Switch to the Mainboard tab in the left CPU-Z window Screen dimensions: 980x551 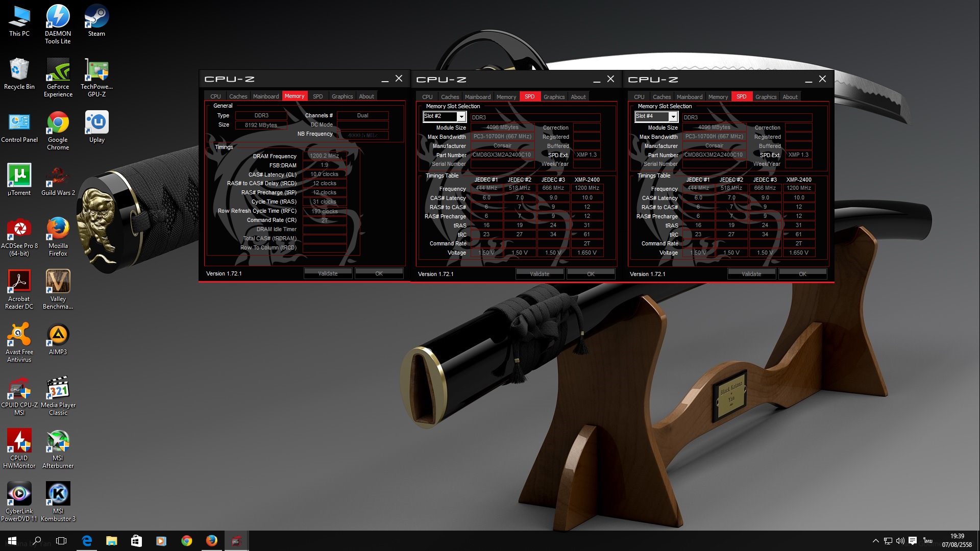point(266,96)
